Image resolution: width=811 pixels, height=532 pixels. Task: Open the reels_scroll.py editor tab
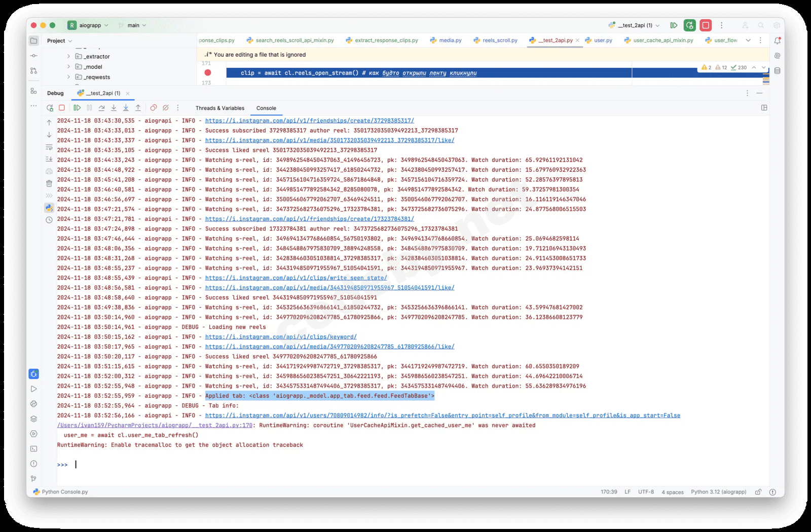click(x=496, y=41)
